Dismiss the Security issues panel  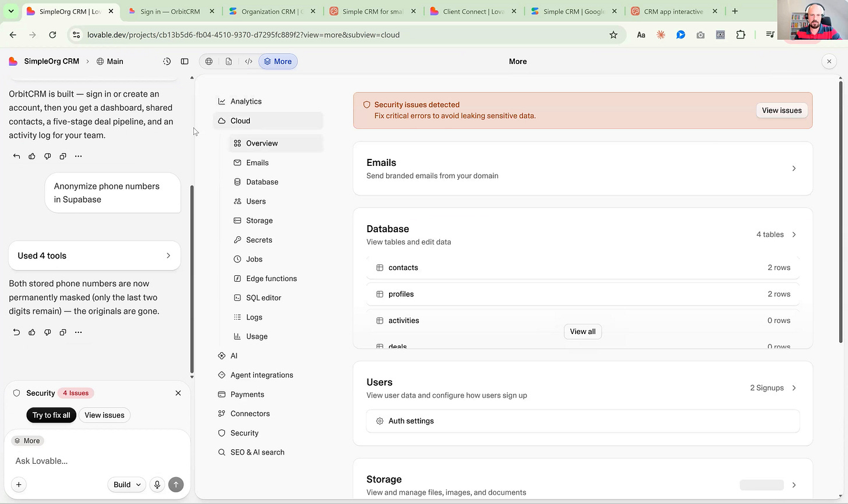[178, 393]
